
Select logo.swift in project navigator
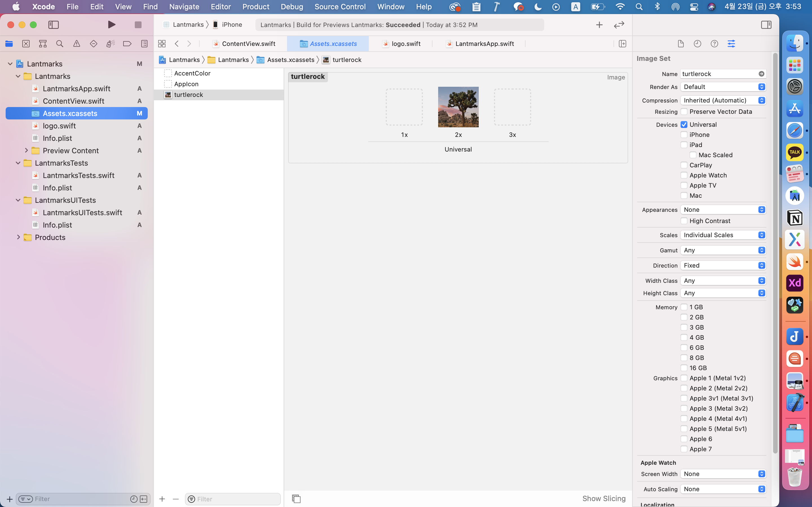coord(59,126)
